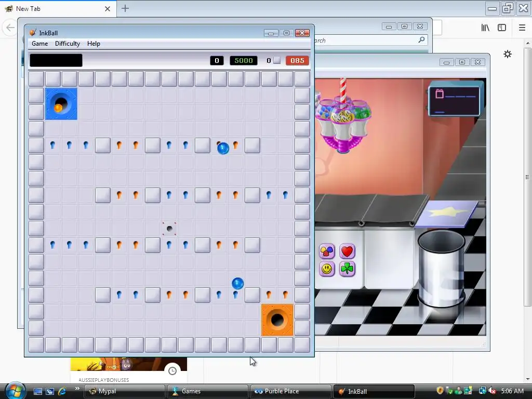Click the search magnifier icon in background window
This screenshot has width=532, height=399.
421,40
